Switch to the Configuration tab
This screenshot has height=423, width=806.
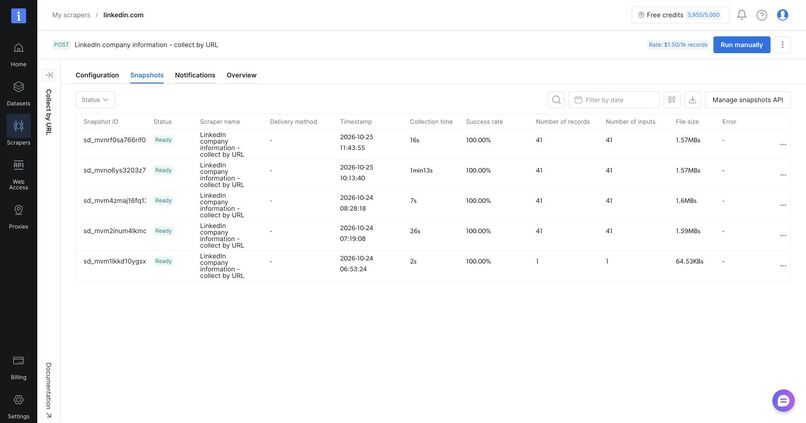click(x=97, y=75)
